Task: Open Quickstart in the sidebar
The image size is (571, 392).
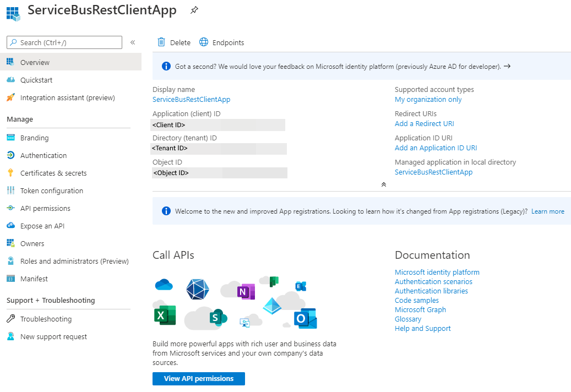Action: 36,80
